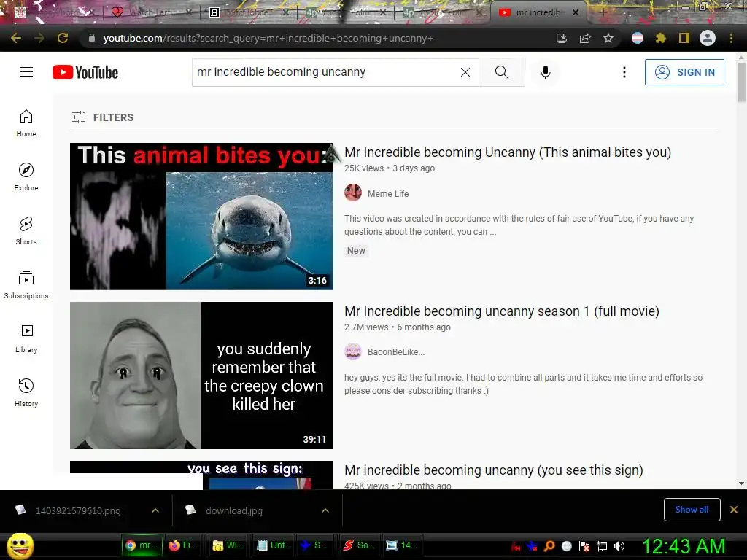Switch to the second /pol/ tab
Image resolution: width=747 pixels, height=560 pixels.
click(441, 12)
